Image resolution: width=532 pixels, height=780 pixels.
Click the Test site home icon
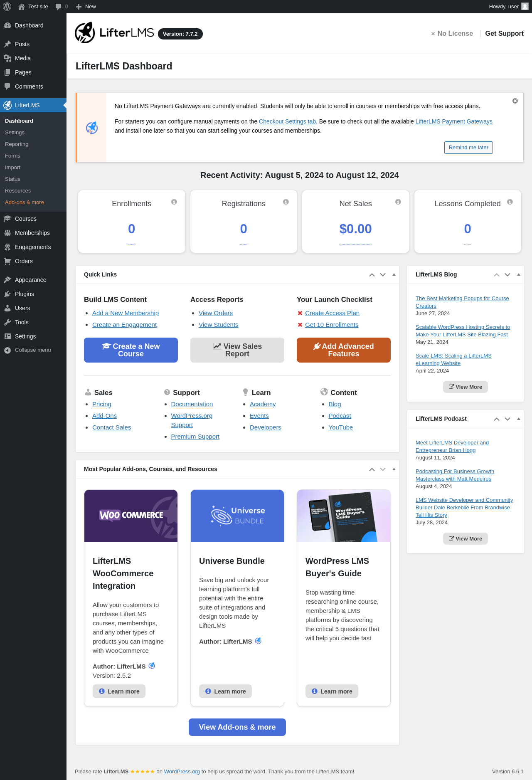coord(22,7)
